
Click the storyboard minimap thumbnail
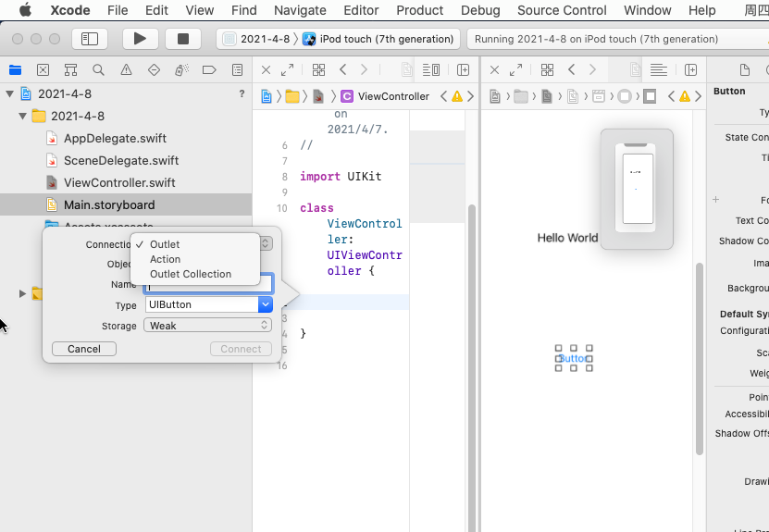(637, 190)
